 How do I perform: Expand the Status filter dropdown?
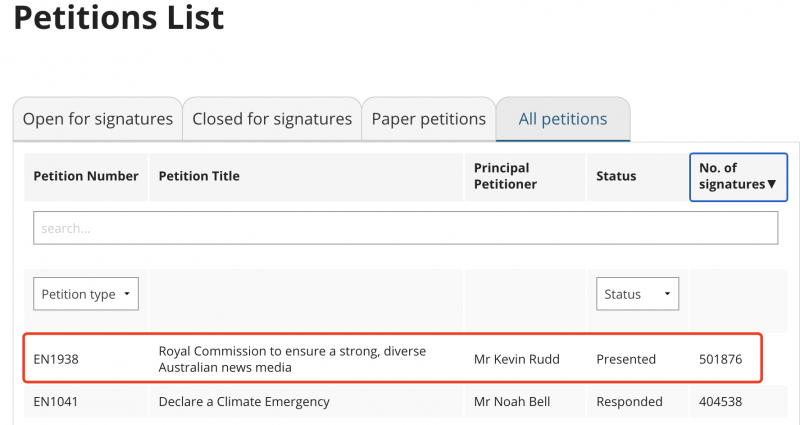pos(637,294)
